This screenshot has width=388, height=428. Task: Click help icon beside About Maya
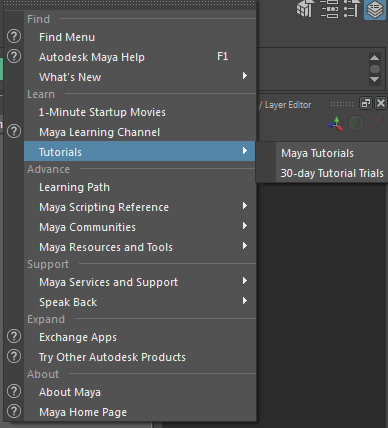[x=14, y=391]
